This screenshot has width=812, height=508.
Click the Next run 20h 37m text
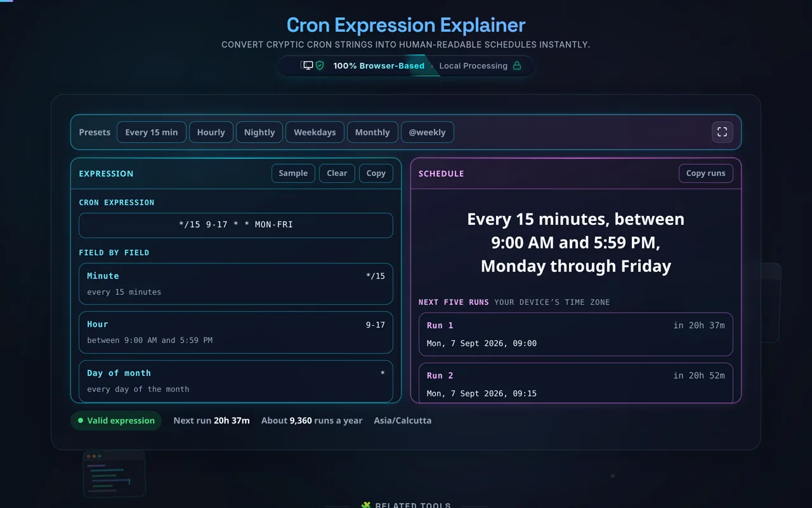point(211,420)
